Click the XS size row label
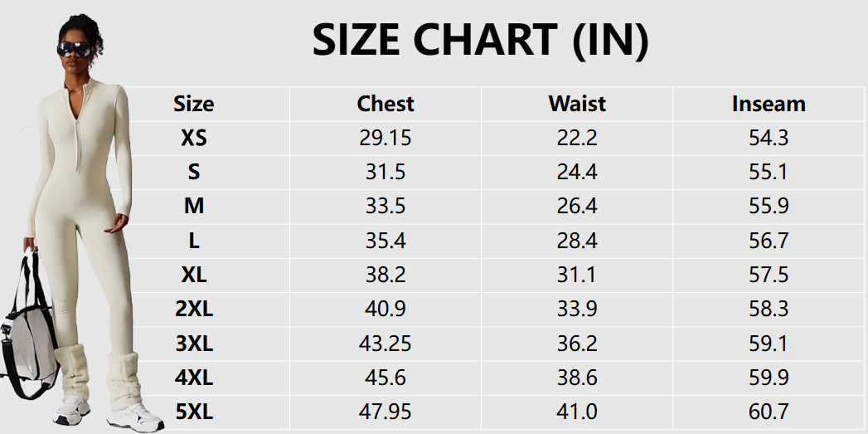Image resolution: width=868 pixels, height=434 pixels. point(193,139)
